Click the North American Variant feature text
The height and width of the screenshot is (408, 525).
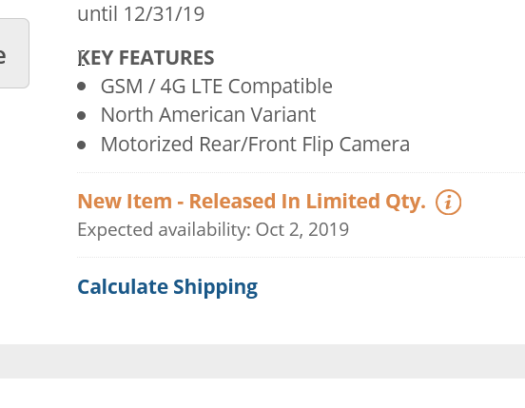click(x=208, y=115)
